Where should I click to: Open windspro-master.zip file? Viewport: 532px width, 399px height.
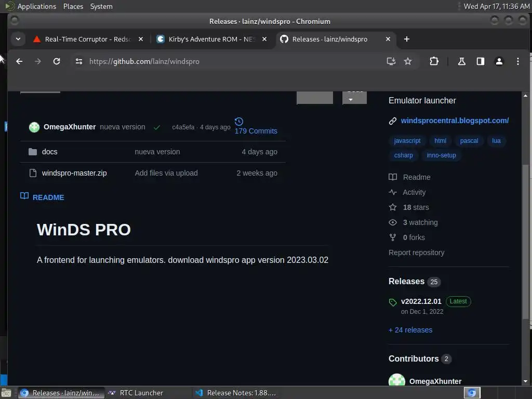coord(74,173)
